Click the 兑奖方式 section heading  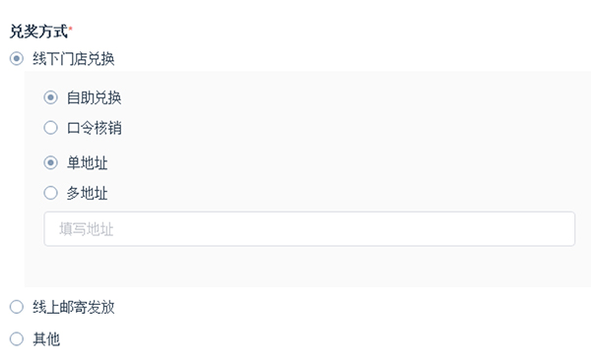38,31
